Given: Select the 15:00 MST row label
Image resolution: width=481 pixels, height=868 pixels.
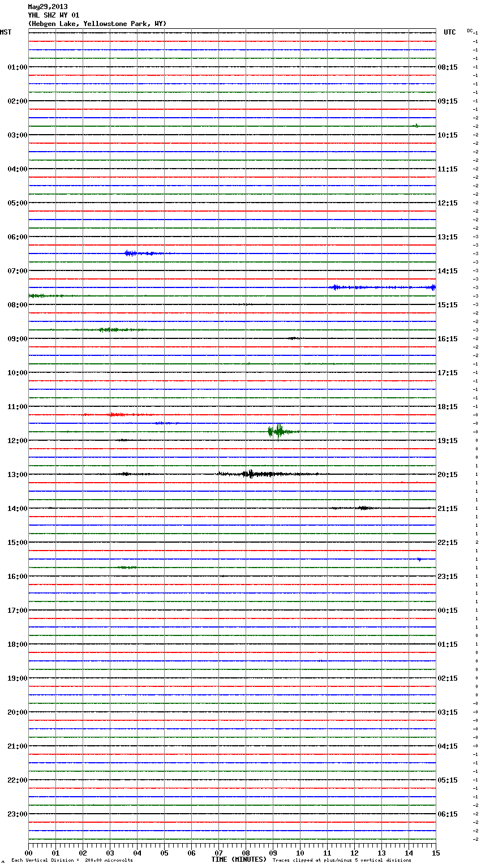Looking at the screenshot, I should pyautogui.click(x=18, y=543).
